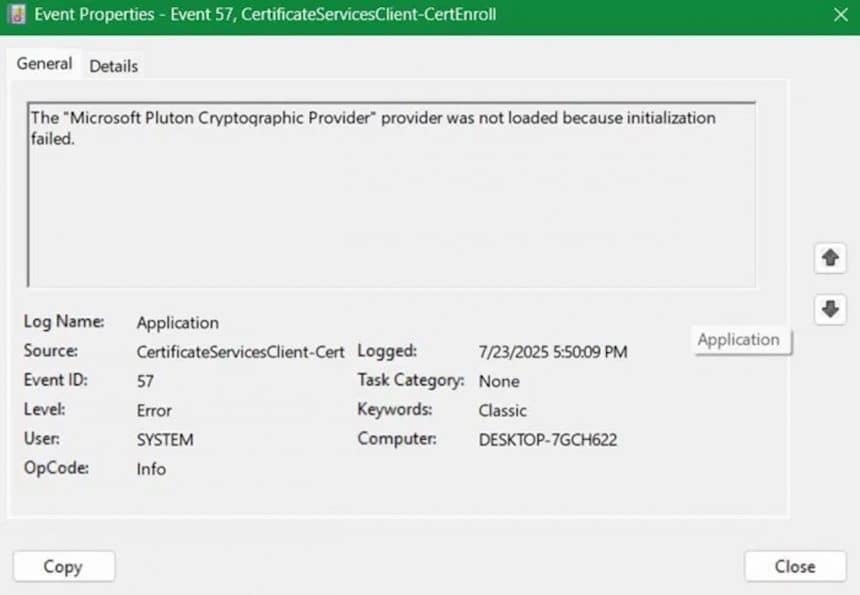The width and height of the screenshot is (860, 595).
Task: Click the Log Name value Application
Action: pyautogui.click(x=178, y=323)
